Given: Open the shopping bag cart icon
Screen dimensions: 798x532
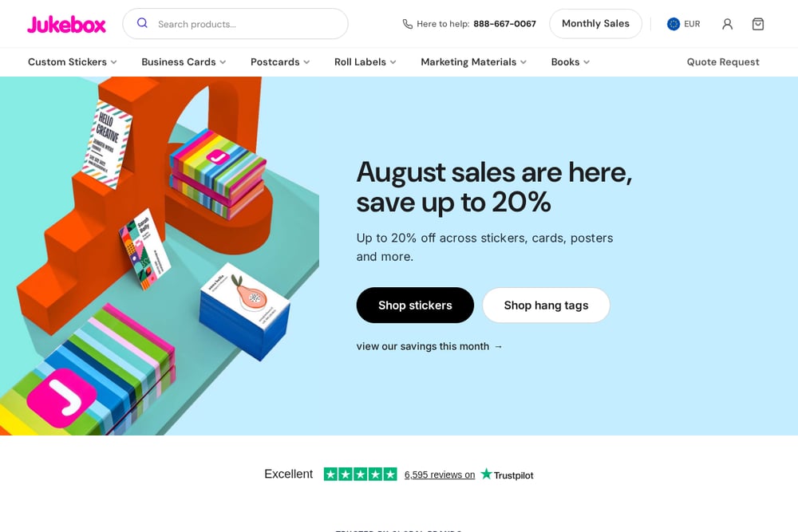Looking at the screenshot, I should click(758, 24).
